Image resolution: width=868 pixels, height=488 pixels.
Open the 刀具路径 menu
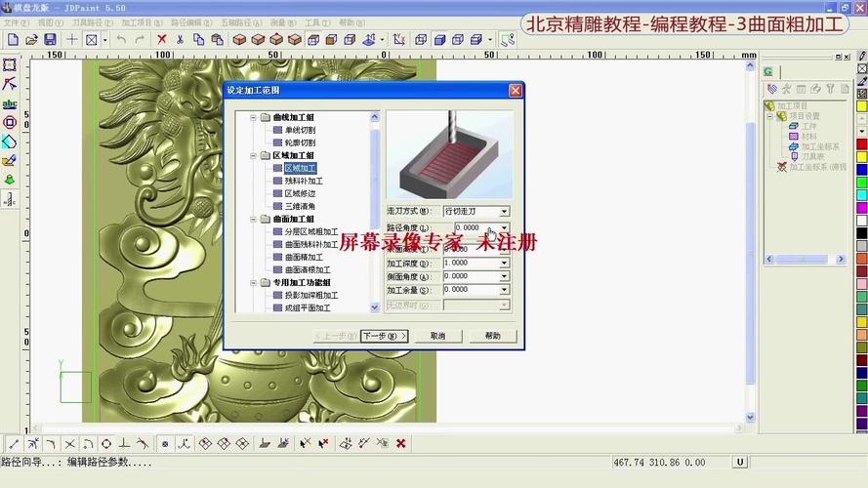click(92, 22)
